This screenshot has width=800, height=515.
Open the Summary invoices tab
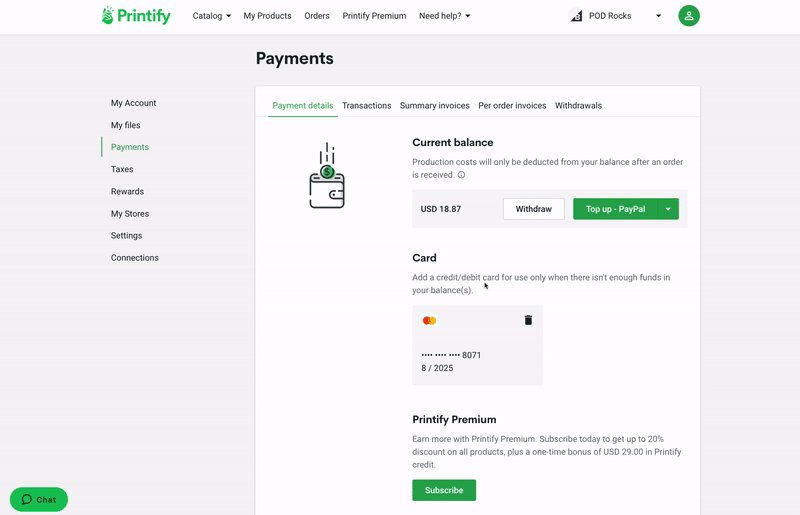434,106
